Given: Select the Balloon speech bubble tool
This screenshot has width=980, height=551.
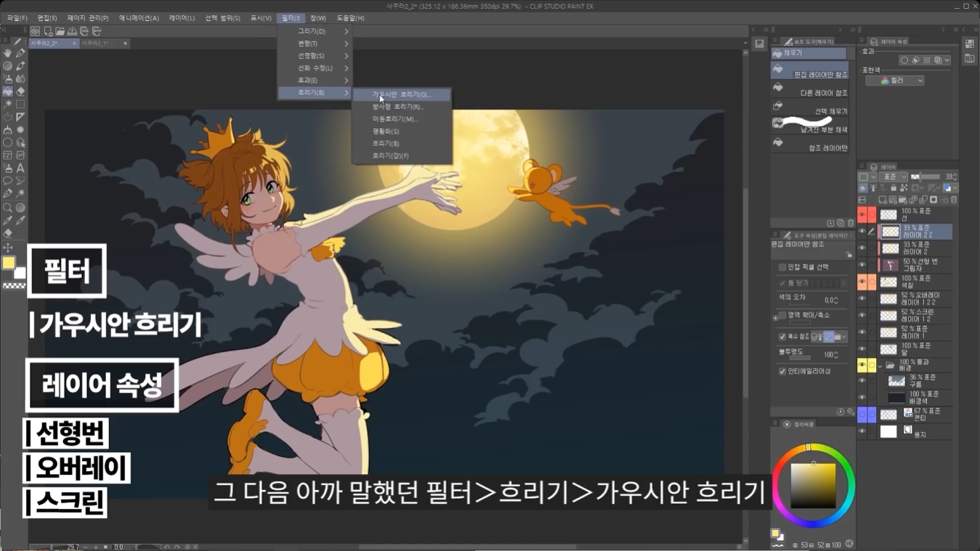Looking at the screenshot, I should pyautogui.click(x=7, y=181).
